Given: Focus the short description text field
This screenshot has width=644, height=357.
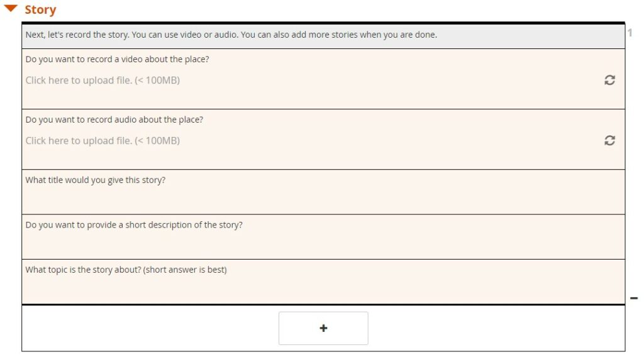Looking at the screenshot, I should click(323, 245).
